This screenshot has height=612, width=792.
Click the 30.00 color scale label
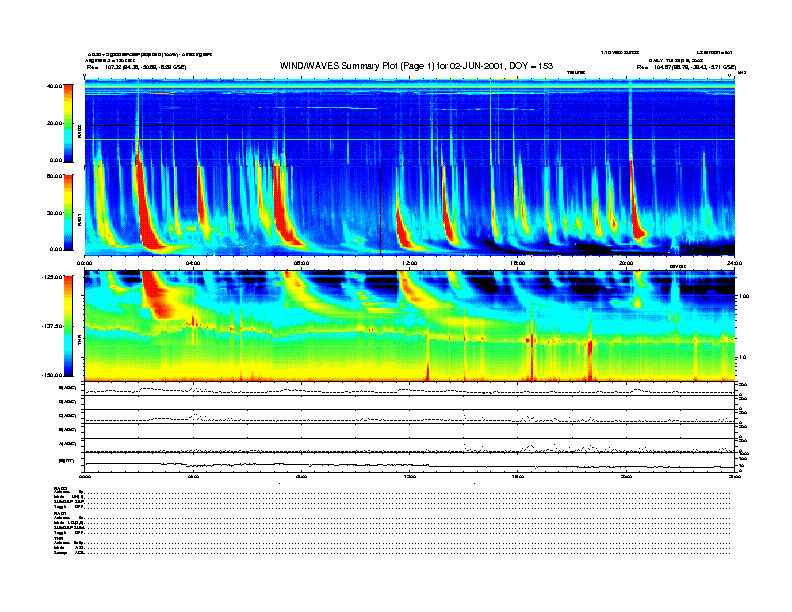coord(55,213)
